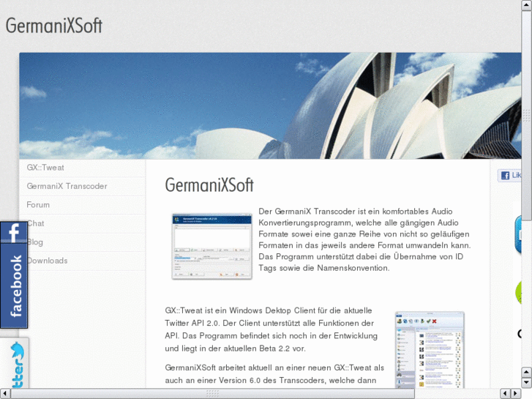The image size is (532, 399).
Task: Open the Transcoder screenshot thumbnail
Action: click(211, 246)
